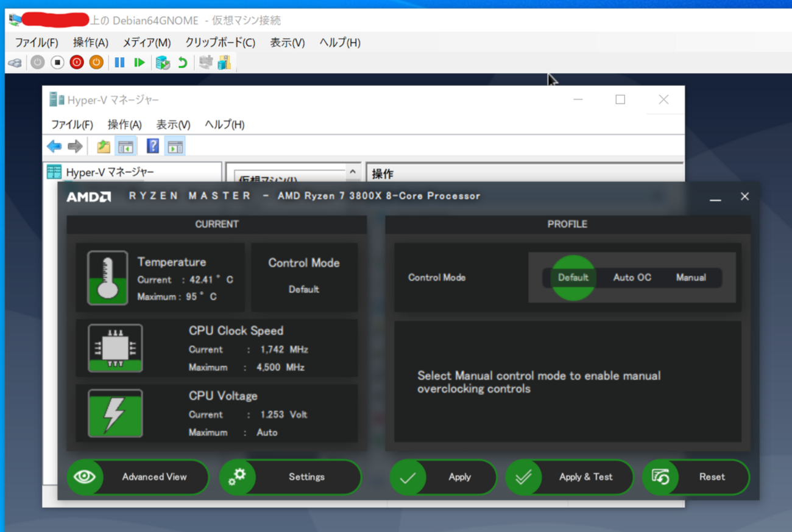Screen dimensions: 792x532
Task: Pause the virtual machine
Action: point(119,62)
